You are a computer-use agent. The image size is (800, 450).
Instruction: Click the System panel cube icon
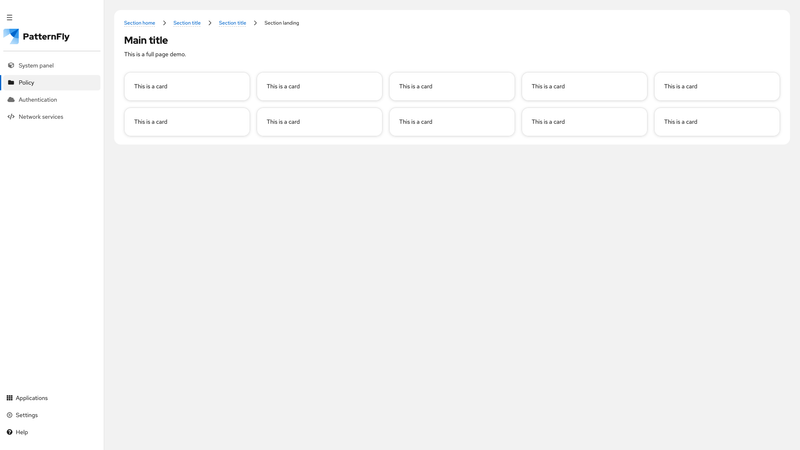pyautogui.click(x=11, y=65)
